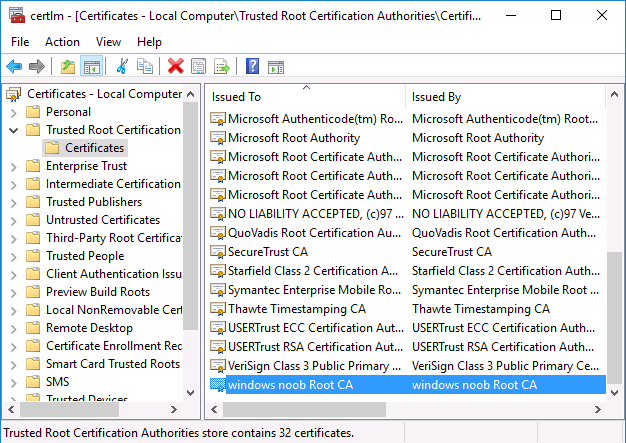Expand the Personal tree node

[x=14, y=113]
